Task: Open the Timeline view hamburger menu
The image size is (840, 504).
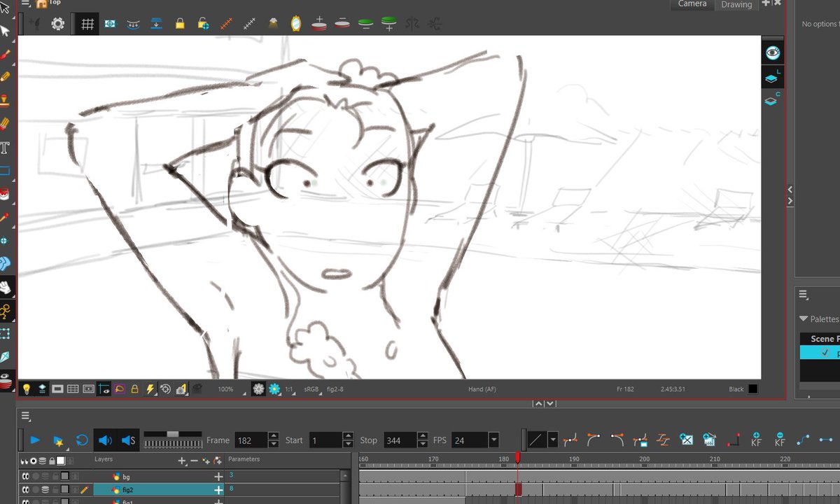Action: pos(26,416)
